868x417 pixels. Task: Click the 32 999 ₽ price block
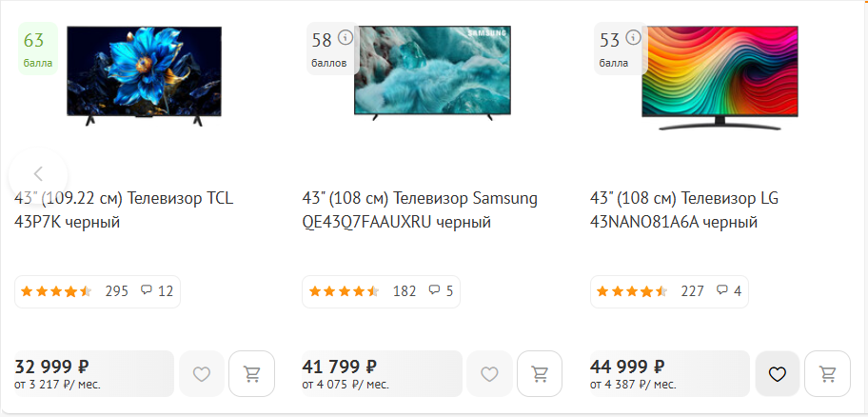93,373
